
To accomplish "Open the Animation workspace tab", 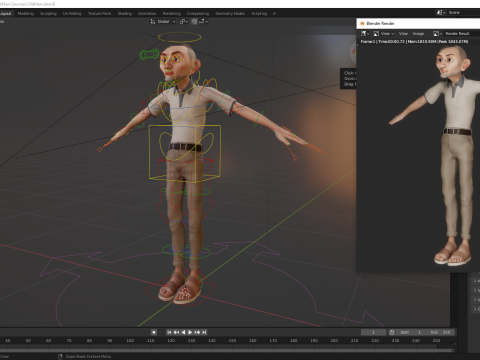I will click(x=147, y=13).
